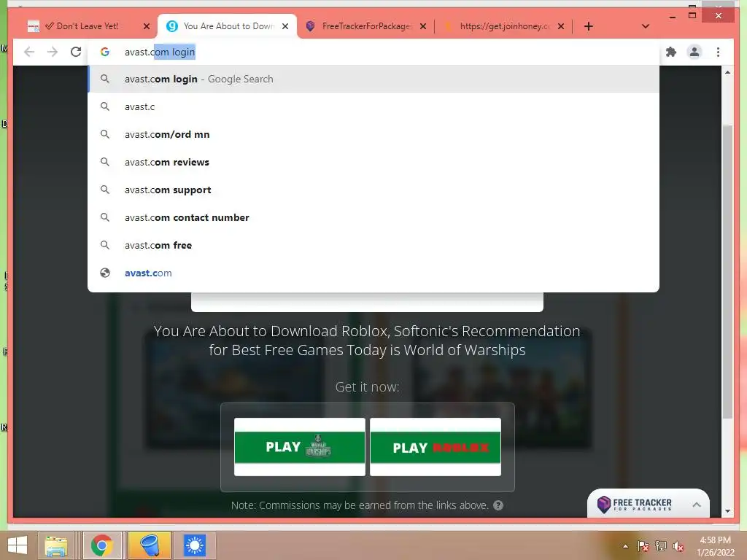Open the Windows Start button
The height and width of the screenshot is (560, 747).
18,545
